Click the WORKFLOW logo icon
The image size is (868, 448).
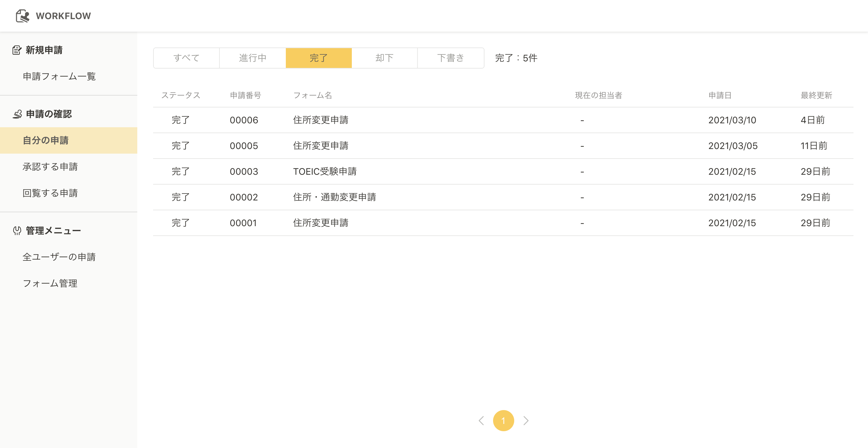coord(22,16)
